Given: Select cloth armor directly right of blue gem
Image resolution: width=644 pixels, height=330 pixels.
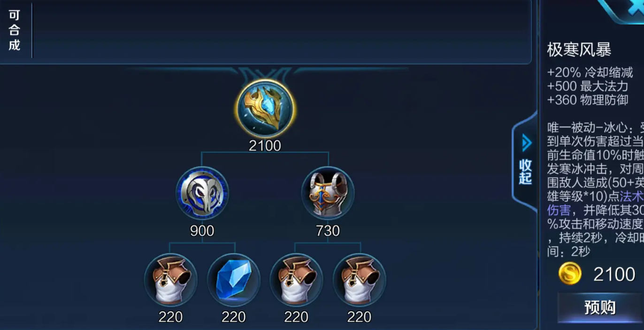Looking at the screenshot, I should [296, 280].
